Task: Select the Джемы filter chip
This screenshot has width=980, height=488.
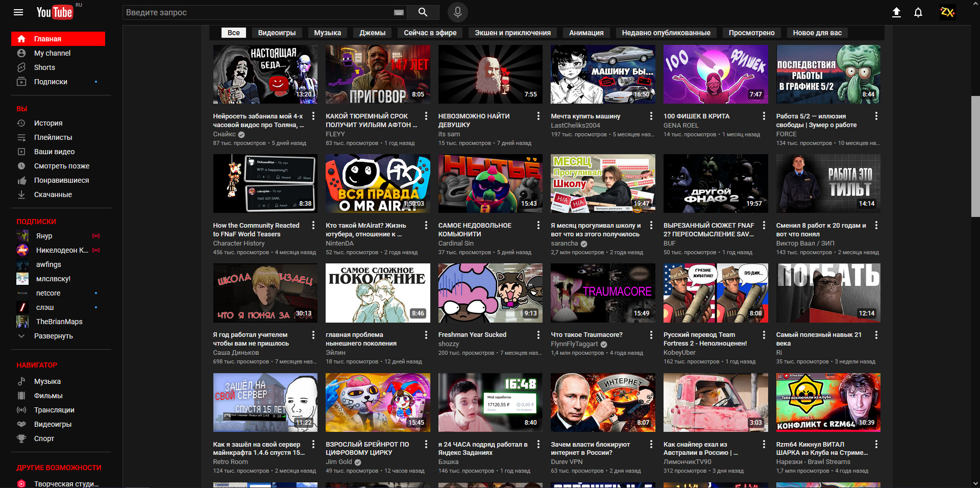Action: tap(373, 33)
